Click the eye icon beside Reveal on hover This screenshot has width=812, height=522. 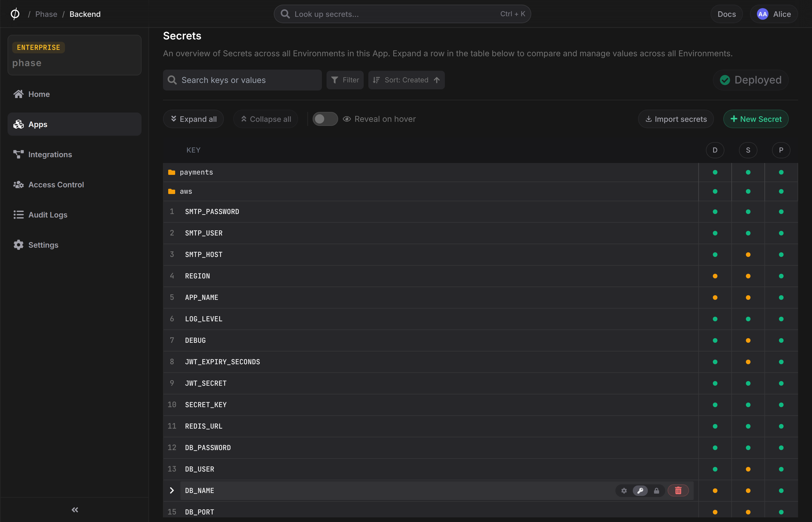click(346, 119)
